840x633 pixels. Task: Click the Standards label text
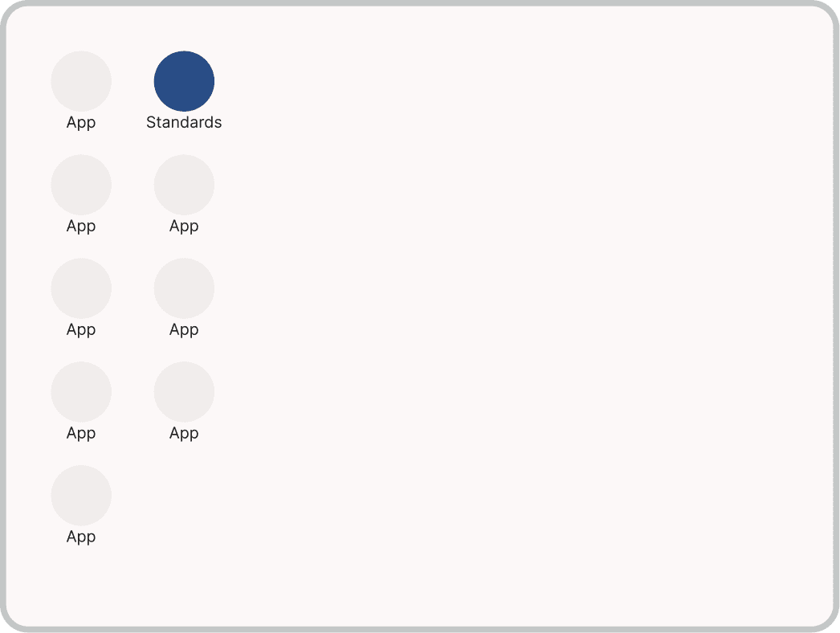[184, 122]
